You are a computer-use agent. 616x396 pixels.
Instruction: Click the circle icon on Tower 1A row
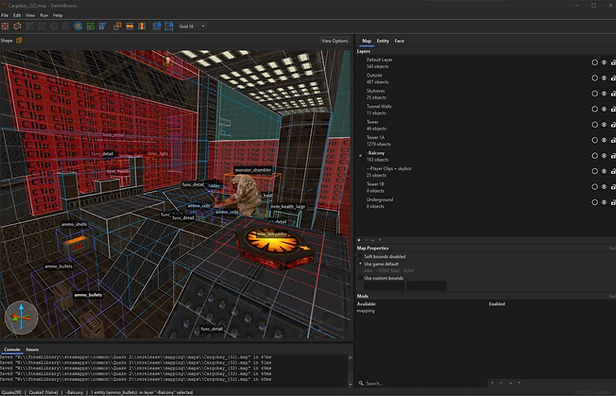594,140
